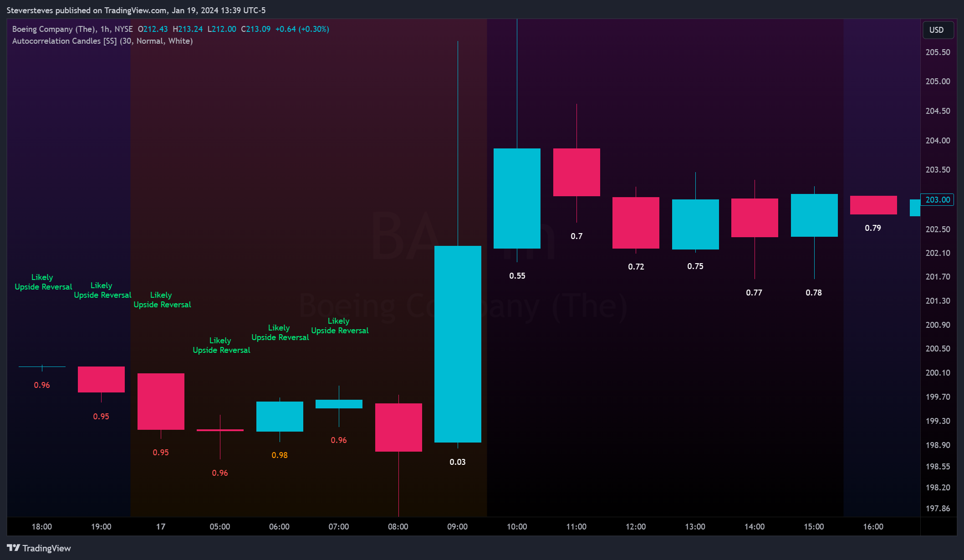
Task: Click the 0.7 autocorrelation label
Action: point(576,236)
